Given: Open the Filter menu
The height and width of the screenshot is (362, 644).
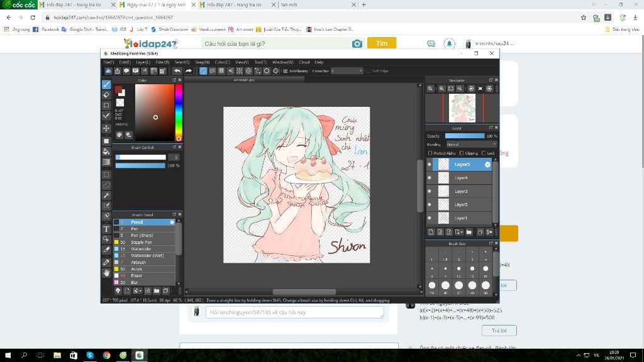Looking at the screenshot, I should click(x=162, y=62).
